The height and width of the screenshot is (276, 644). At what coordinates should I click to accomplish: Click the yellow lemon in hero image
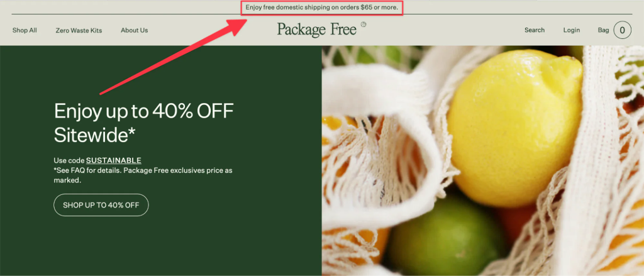coord(514,128)
